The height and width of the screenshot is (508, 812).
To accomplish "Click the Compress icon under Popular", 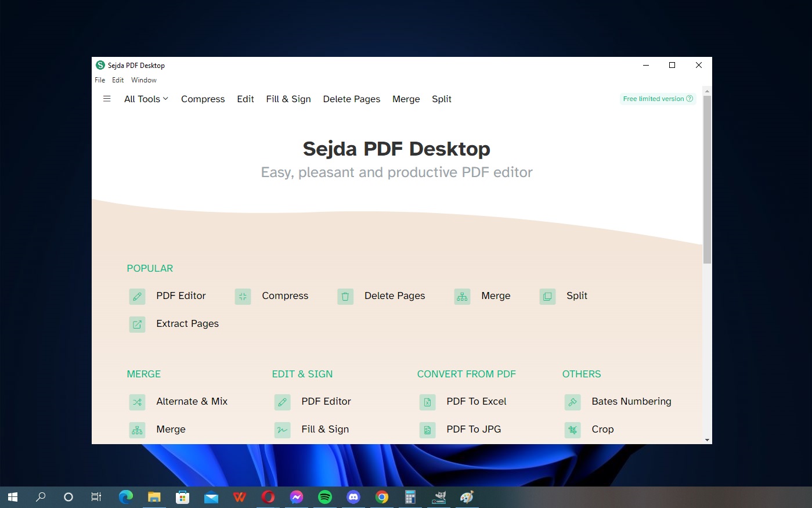I will point(243,297).
